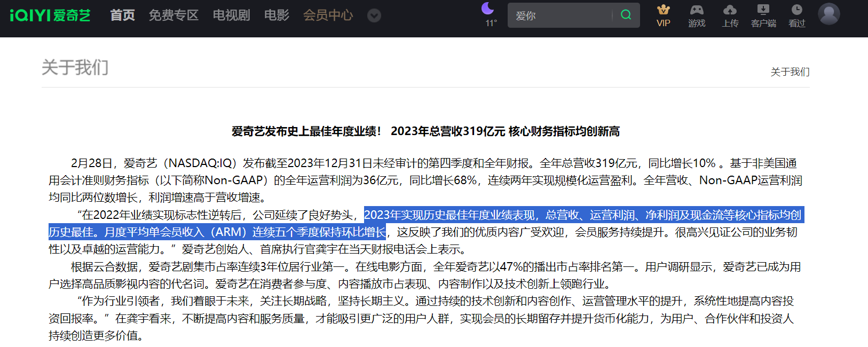Go to 电视剧 section
The image size is (868, 347).
point(231,15)
